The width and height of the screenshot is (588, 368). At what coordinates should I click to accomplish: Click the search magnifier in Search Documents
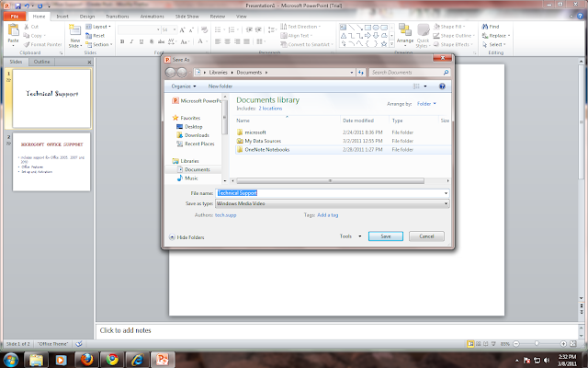point(446,72)
